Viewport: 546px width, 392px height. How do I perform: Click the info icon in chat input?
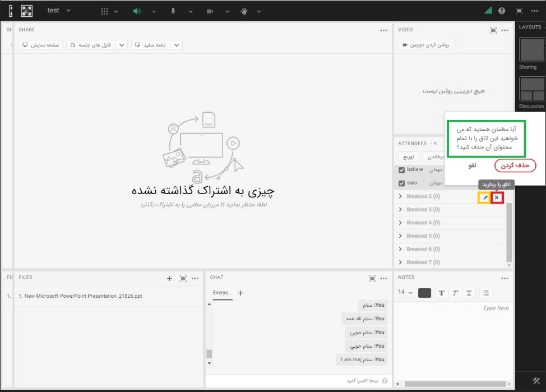point(385,381)
